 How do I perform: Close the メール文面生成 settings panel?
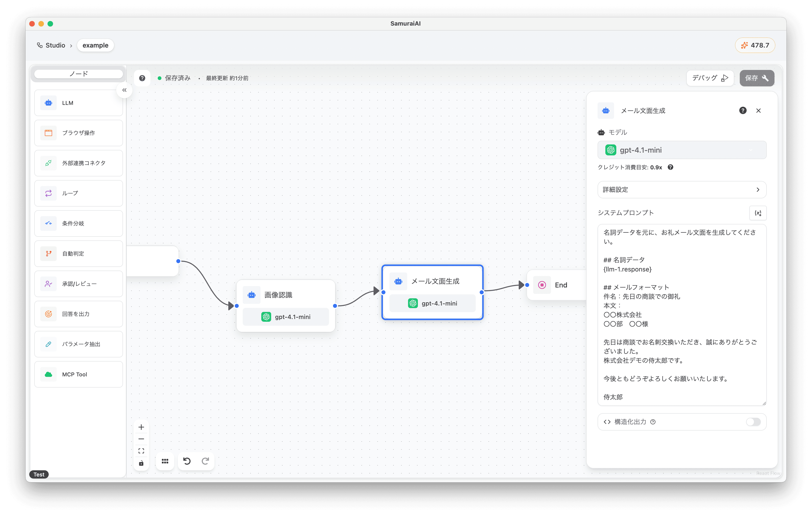pyautogui.click(x=758, y=111)
